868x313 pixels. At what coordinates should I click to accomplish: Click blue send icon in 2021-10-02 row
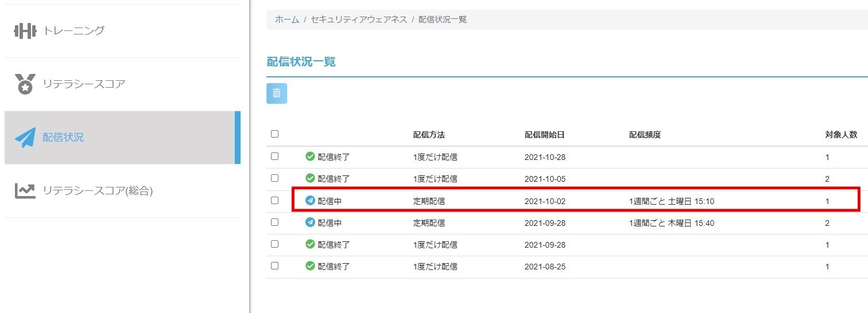310,201
